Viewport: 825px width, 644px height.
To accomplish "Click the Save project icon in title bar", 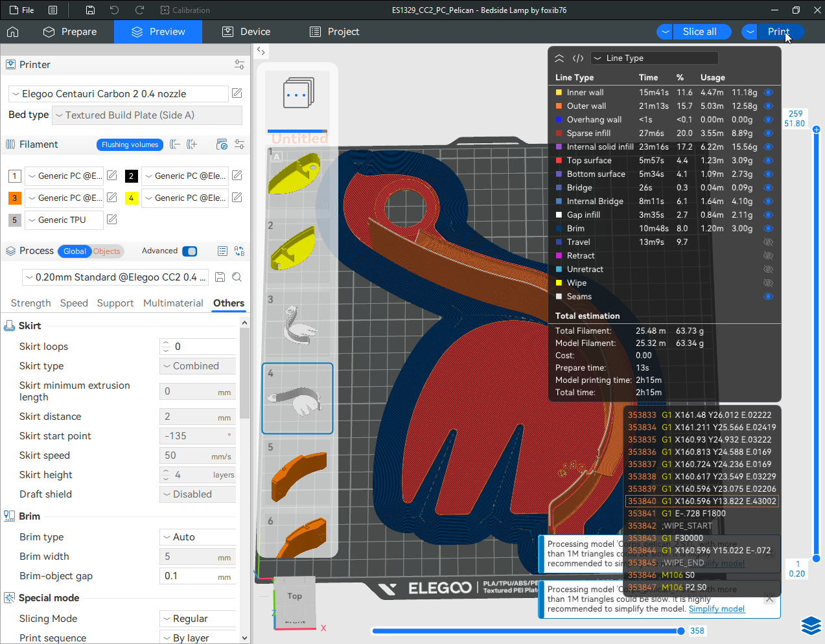I will pyautogui.click(x=90, y=10).
